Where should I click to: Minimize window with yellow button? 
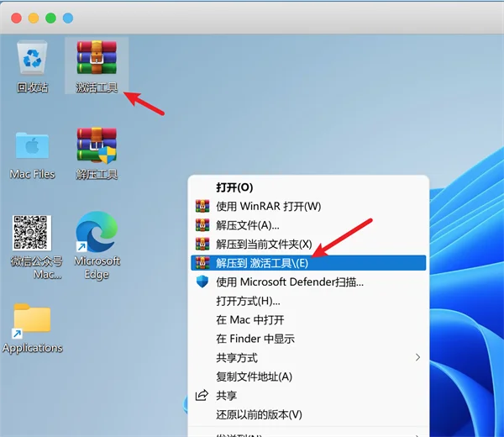[x=34, y=18]
